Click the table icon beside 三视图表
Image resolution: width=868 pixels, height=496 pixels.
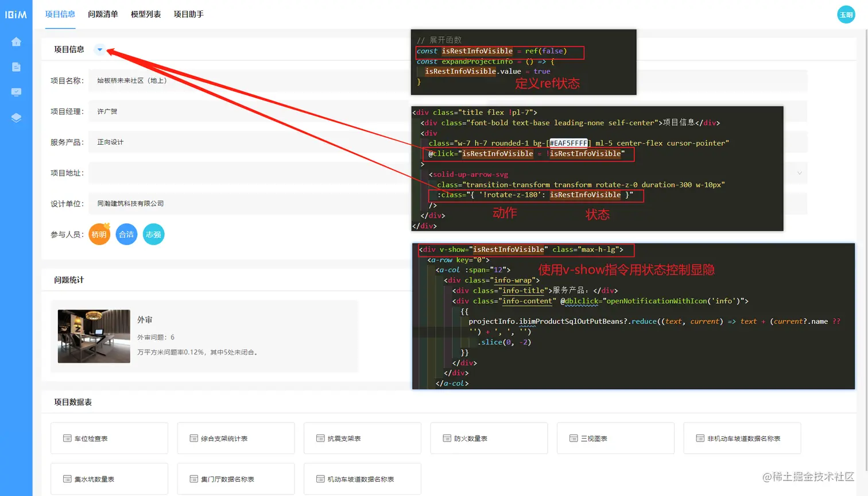(573, 439)
